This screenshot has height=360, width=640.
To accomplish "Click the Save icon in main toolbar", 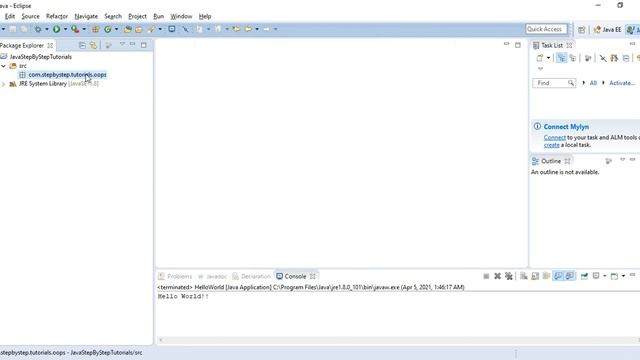I will click(13, 29).
